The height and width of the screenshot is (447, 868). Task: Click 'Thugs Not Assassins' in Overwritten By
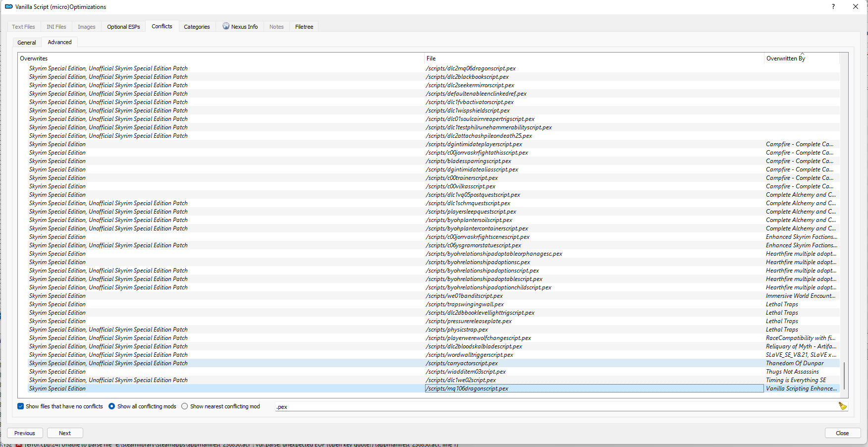click(x=792, y=372)
